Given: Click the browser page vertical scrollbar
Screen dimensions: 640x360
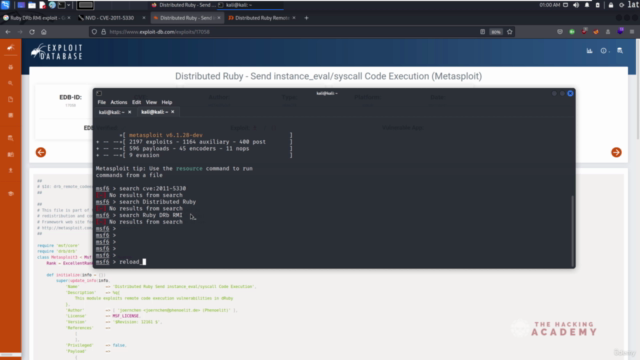Looking at the screenshot, I should (x=638, y=90).
